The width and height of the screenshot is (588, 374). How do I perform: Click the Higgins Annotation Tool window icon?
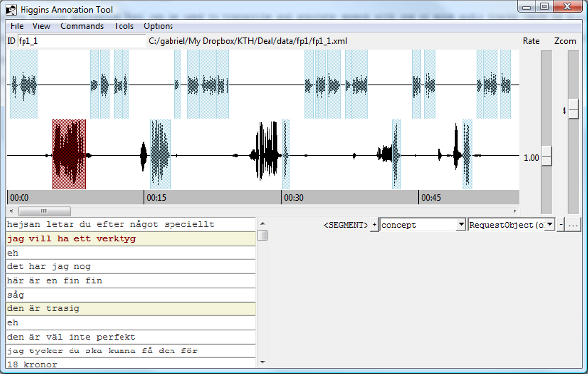point(11,10)
